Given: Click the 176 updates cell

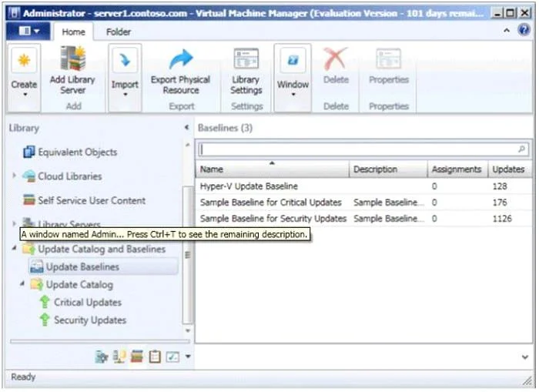Looking at the screenshot, I should 500,203.
